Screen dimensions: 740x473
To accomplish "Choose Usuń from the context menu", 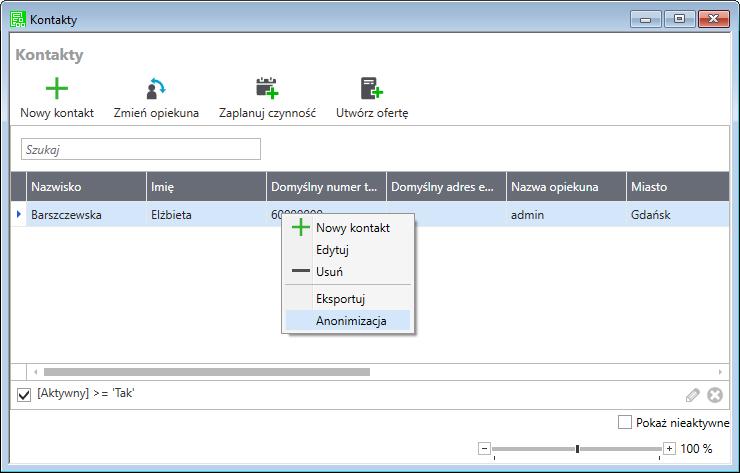I will [348, 272].
